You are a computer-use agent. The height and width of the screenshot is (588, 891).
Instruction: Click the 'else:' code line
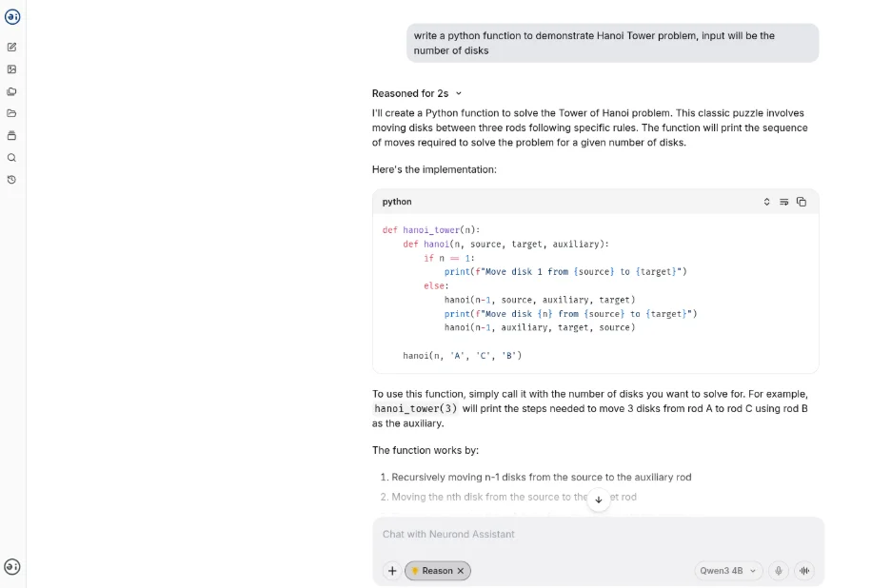click(436, 285)
